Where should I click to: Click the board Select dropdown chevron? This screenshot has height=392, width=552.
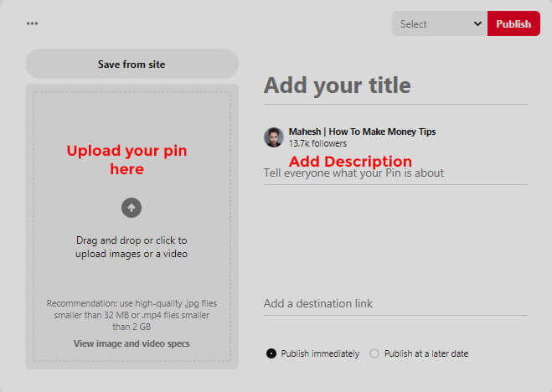pyautogui.click(x=477, y=23)
